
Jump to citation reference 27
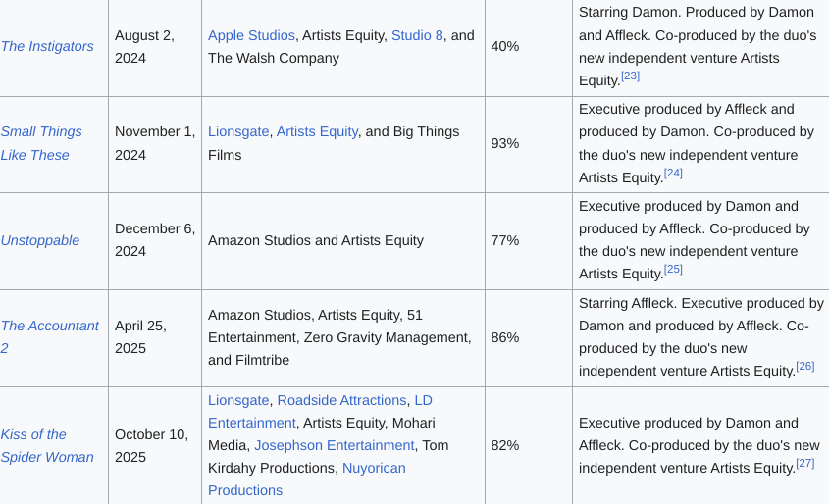coord(804,463)
